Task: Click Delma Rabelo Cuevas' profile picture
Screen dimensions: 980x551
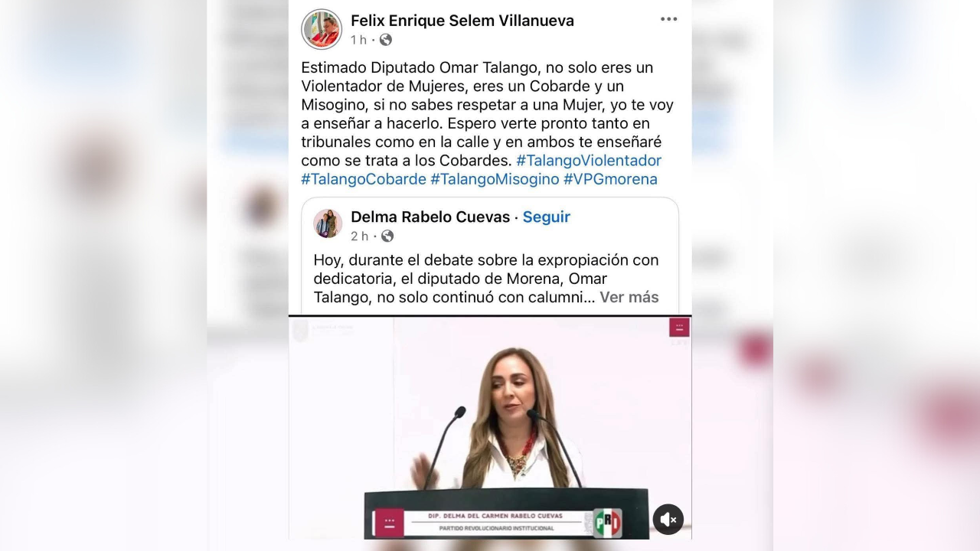Action: coord(328,223)
